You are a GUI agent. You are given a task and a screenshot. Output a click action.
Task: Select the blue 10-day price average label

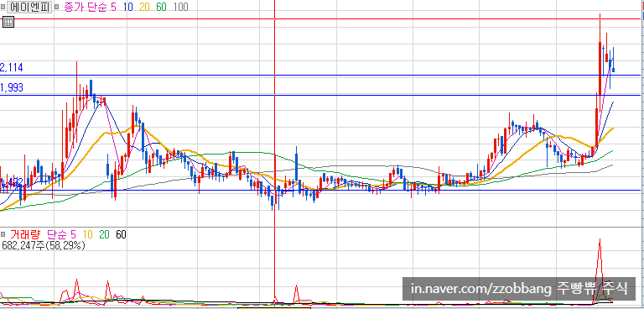pos(127,7)
